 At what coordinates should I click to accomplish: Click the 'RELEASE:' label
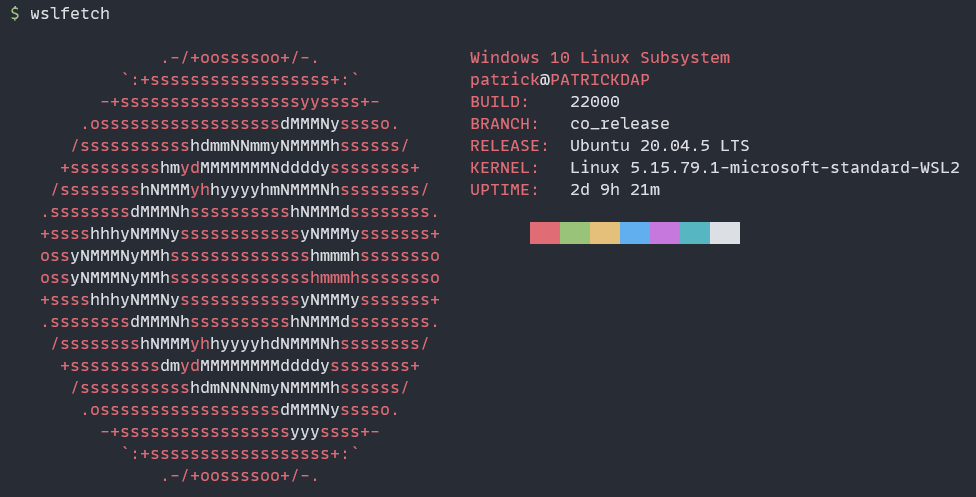pos(509,146)
